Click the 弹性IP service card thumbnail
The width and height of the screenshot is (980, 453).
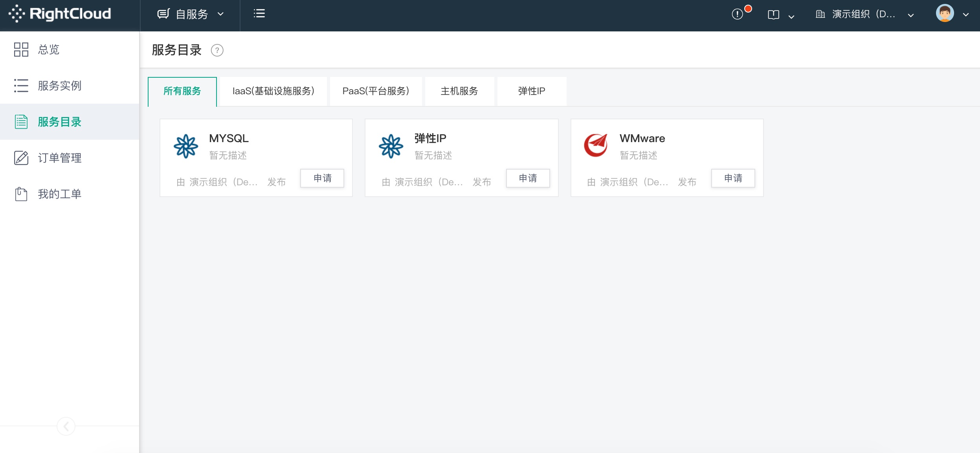click(391, 145)
